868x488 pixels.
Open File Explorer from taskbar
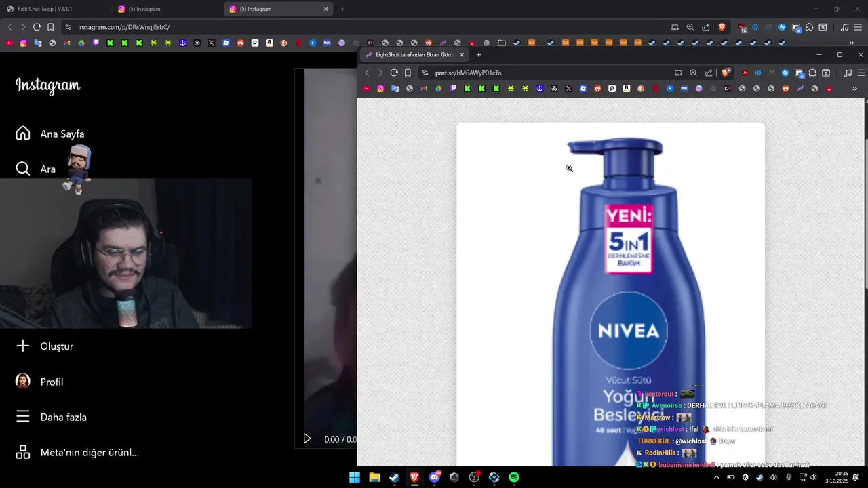point(374,477)
